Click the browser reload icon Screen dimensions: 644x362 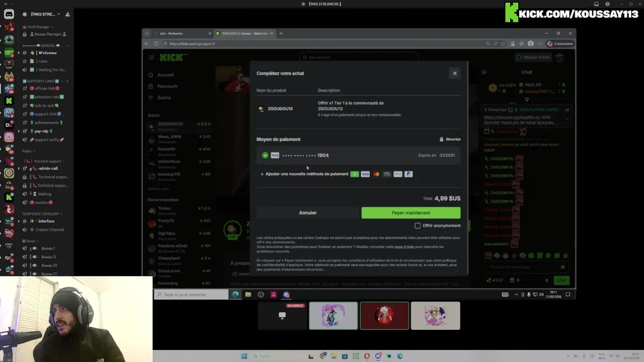point(156,44)
